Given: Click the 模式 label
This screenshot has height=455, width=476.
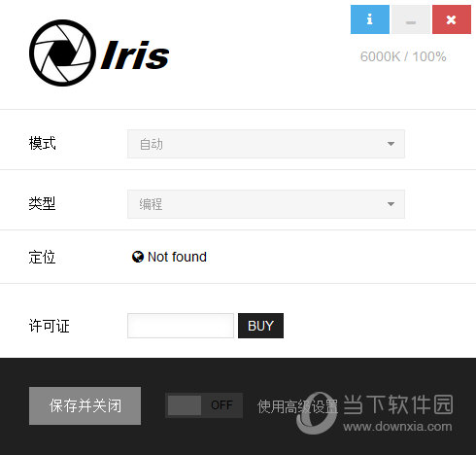Looking at the screenshot, I should (x=42, y=143).
